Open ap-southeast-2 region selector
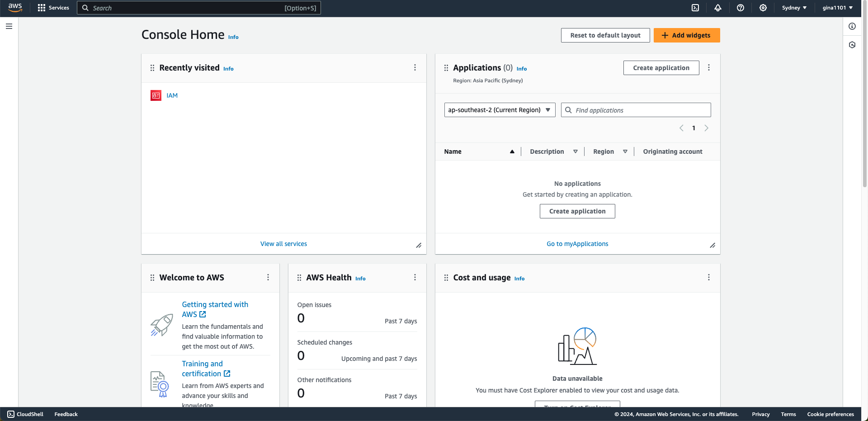Viewport: 868px width, 421px height. 500,110
